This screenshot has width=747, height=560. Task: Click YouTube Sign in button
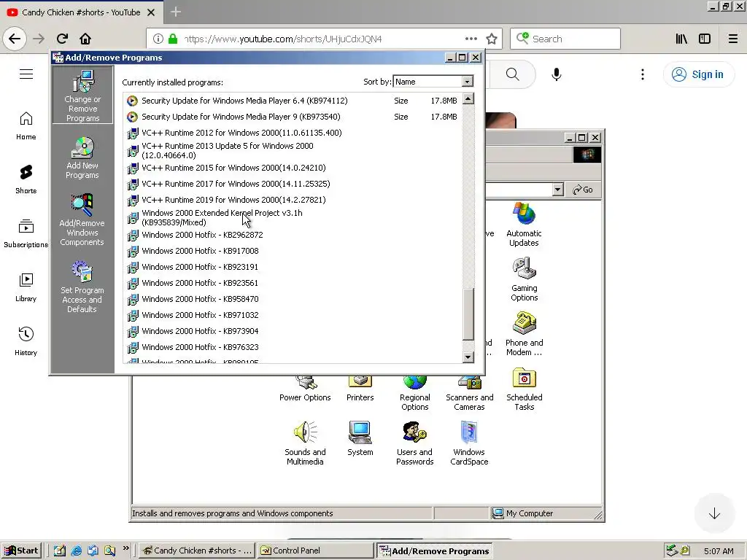[698, 74]
